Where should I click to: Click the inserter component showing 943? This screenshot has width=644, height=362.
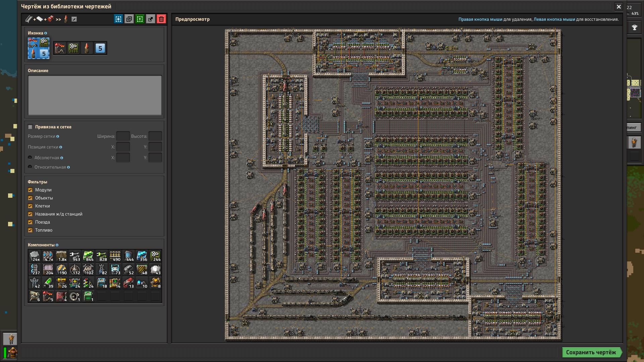coord(75,256)
